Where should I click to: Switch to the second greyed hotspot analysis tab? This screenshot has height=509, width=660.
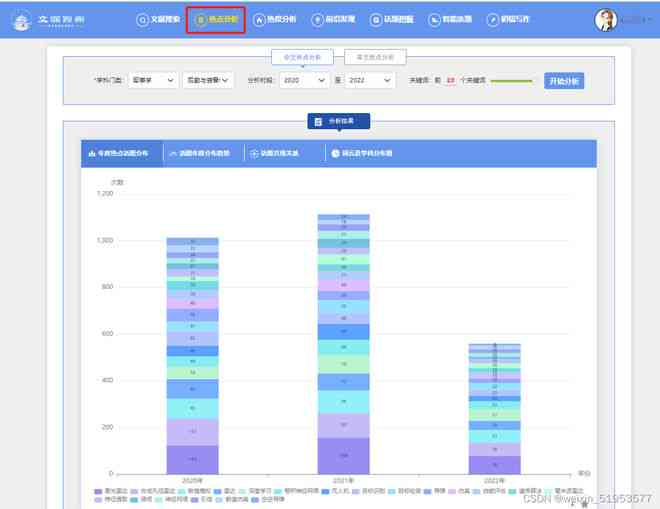click(375, 57)
